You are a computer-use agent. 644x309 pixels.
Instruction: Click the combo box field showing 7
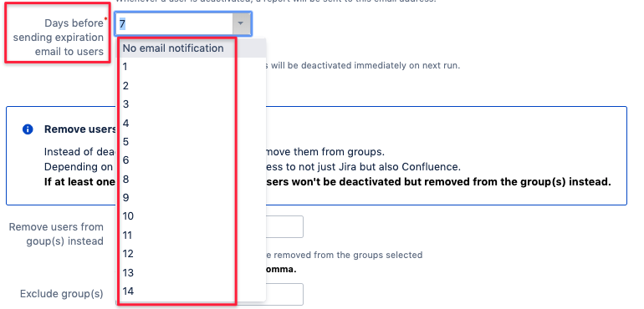[183, 23]
